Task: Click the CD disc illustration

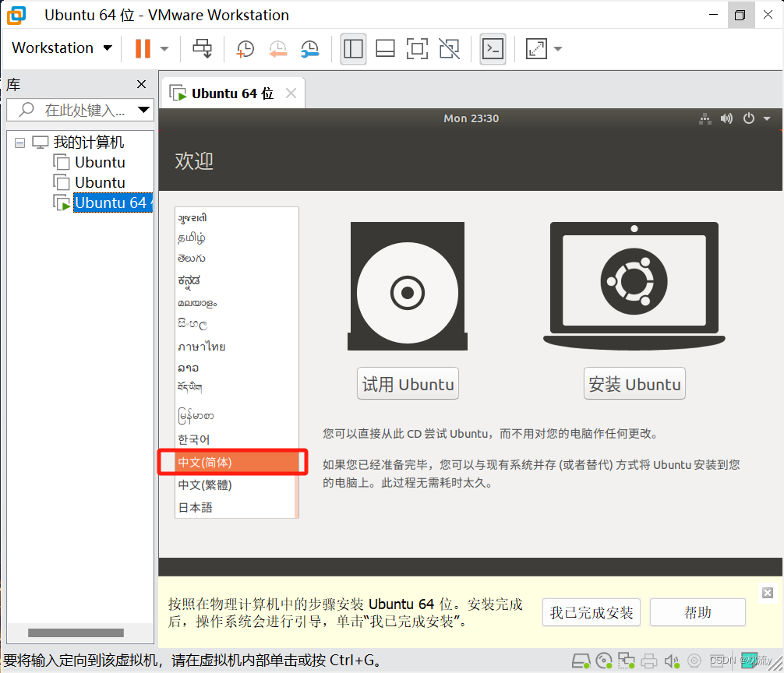Action: click(408, 287)
